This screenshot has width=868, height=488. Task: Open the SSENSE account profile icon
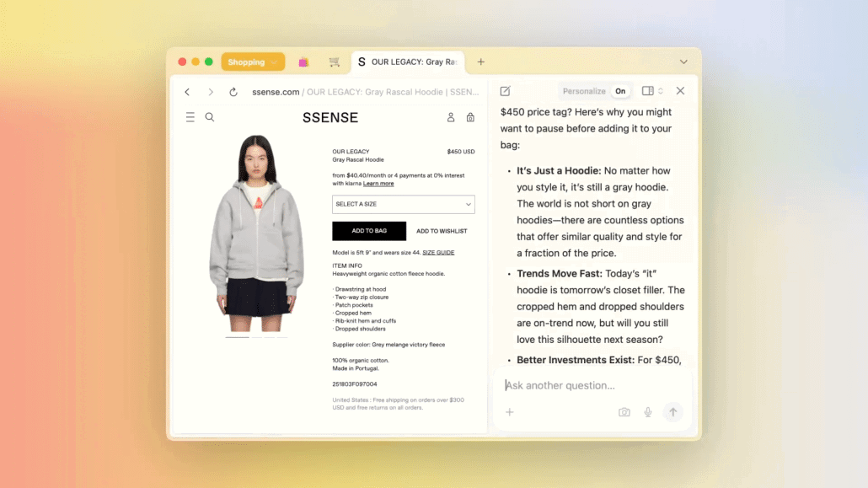(451, 117)
